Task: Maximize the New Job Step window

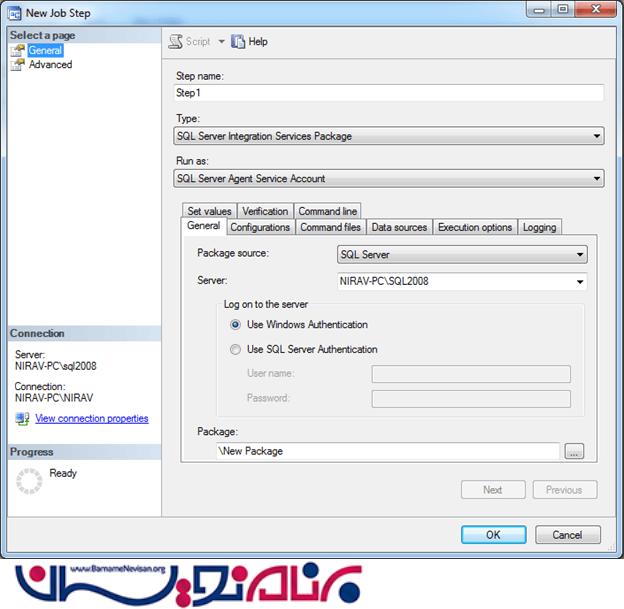Action: click(x=562, y=9)
